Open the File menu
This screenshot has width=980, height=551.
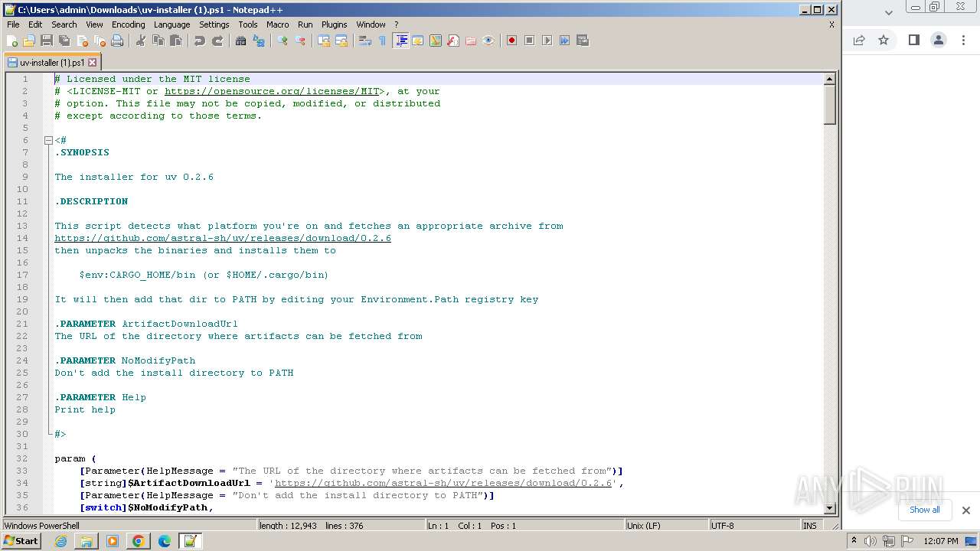[13, 24]
